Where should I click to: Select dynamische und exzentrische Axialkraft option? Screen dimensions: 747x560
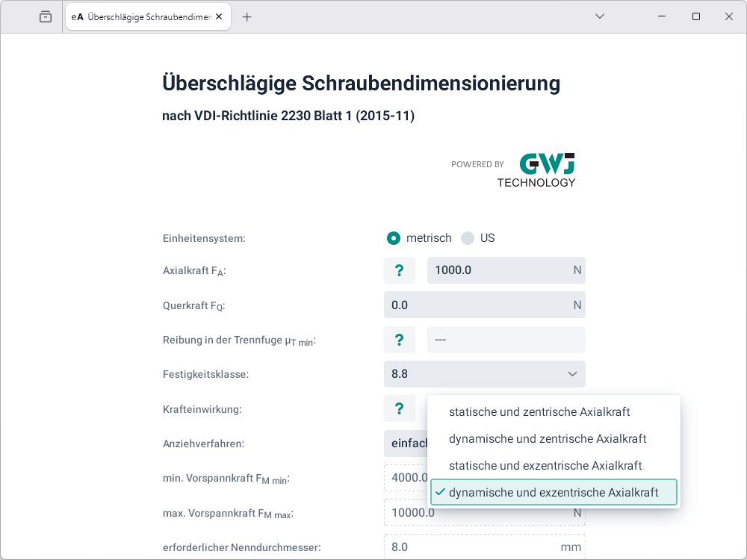(x=553, y=493)
